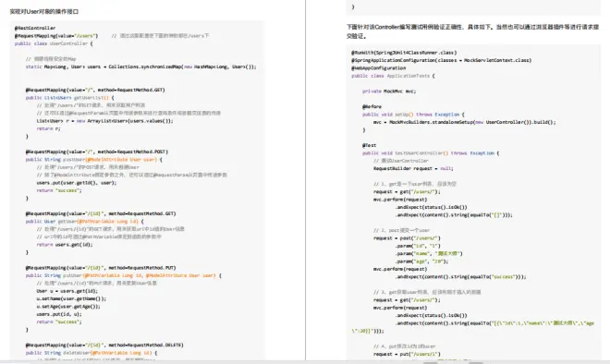Click the heading text above UserController code

[x=44, y=12]
